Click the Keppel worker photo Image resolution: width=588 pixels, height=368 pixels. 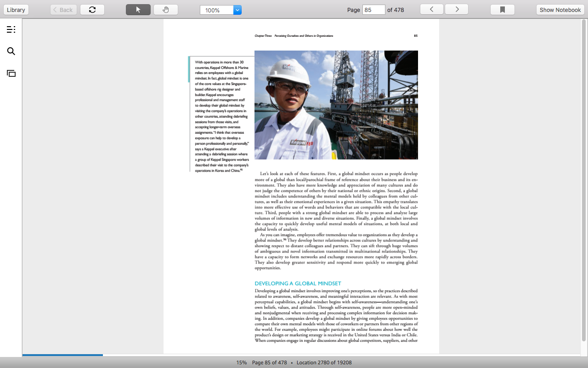[x=336, y=105]
